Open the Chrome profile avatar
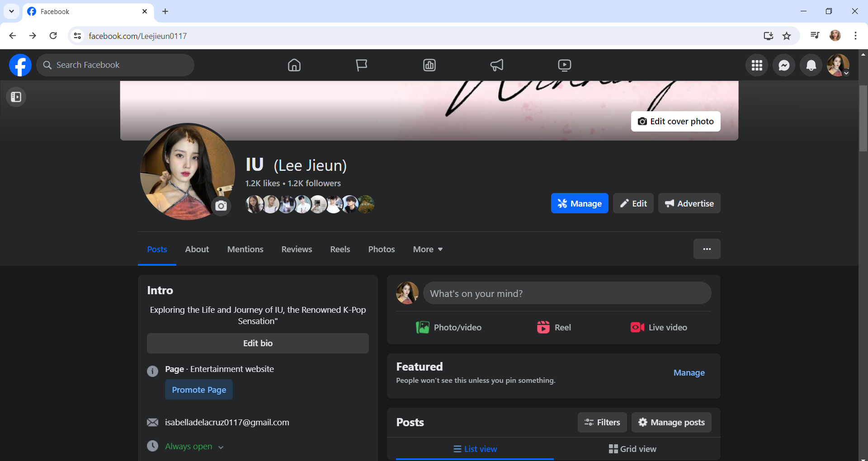Image resolution: width=868 pixels, height=461 pixels. pyautogui.click(x=835, y=36)
